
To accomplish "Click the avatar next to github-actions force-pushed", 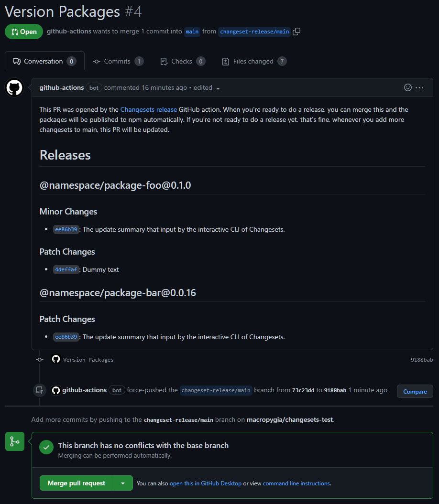I will click(x=56, y=390).
